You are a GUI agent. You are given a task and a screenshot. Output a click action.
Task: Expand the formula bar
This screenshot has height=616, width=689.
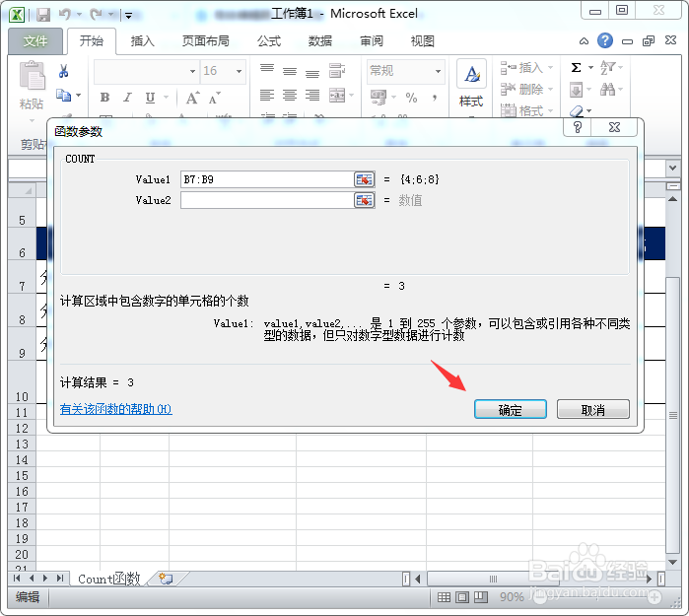click(672, 168)
